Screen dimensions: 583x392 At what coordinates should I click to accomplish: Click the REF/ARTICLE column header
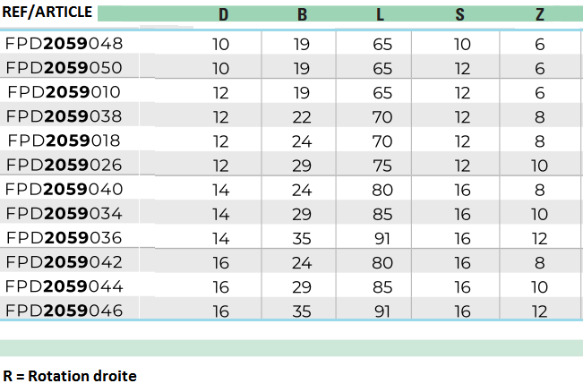(x=47, y=13)
